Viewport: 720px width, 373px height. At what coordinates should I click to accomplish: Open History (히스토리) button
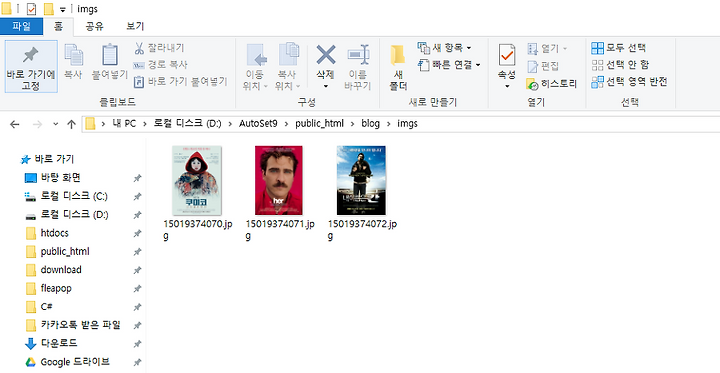551,84
